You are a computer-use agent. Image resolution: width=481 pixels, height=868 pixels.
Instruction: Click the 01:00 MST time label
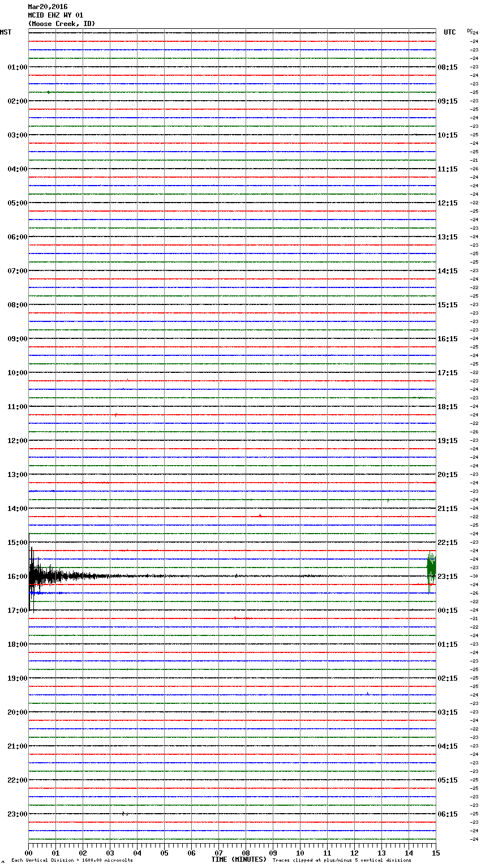[x=18, y=67]
